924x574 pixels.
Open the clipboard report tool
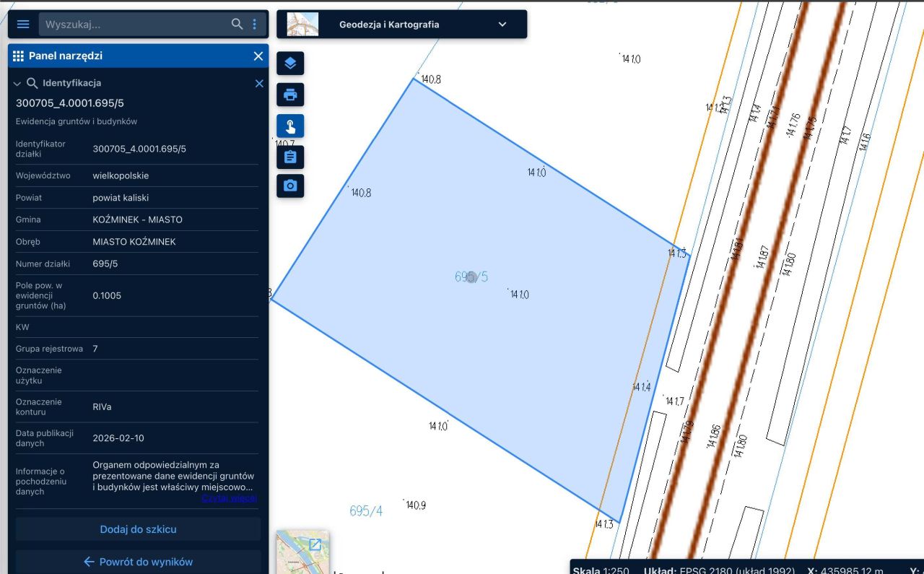pos(290,157)
